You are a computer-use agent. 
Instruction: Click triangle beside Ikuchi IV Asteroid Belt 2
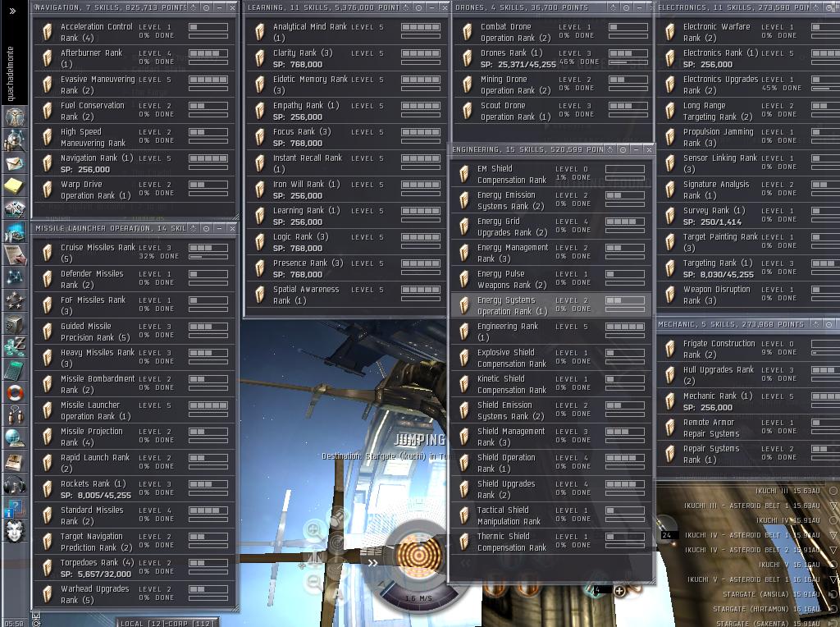pos(833,550)
